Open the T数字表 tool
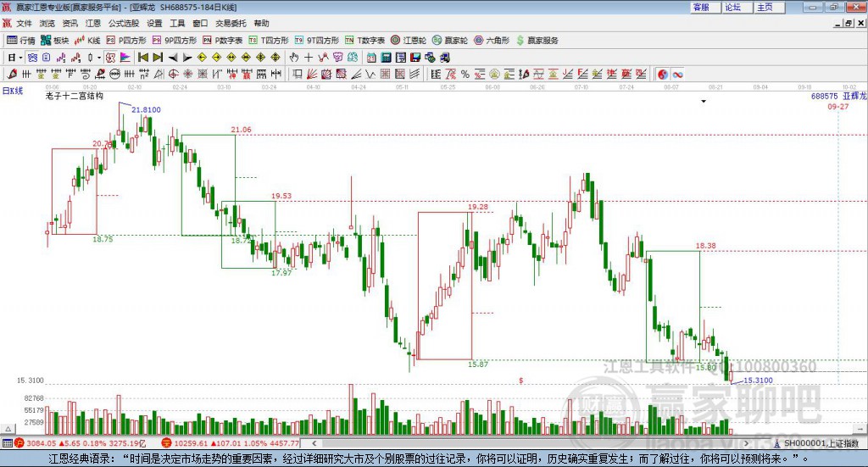 [364, 41]
